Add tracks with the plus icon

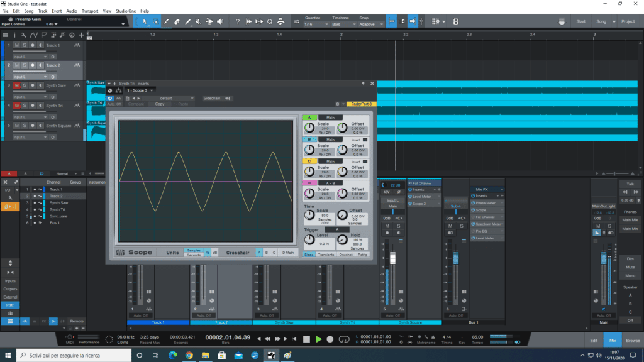81,35
